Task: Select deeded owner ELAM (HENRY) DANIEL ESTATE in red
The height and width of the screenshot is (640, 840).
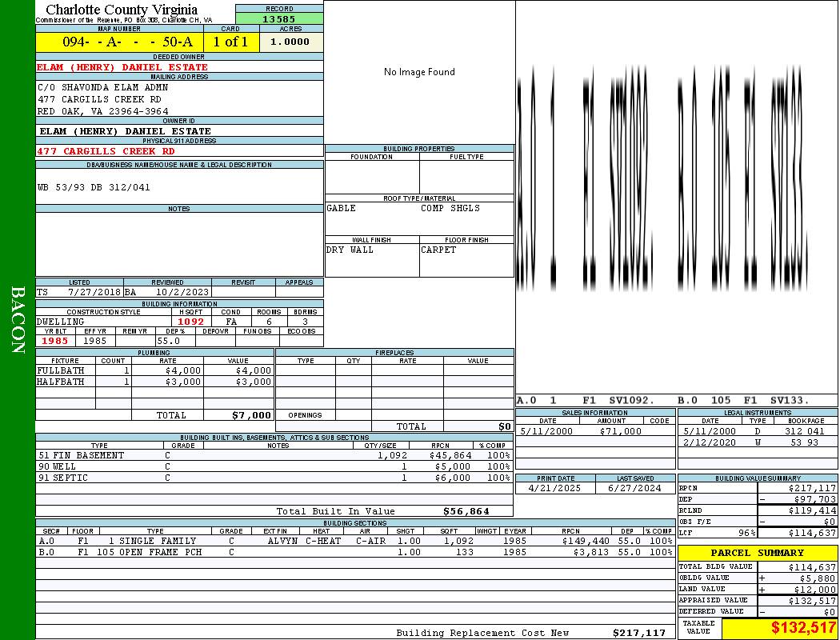Action: [122, 67]
